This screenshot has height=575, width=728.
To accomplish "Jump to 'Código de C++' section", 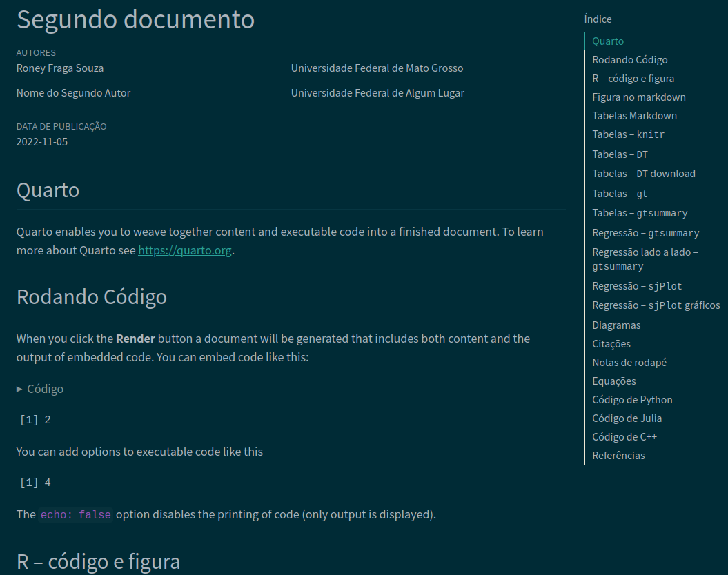I will (x=624, y=437).
